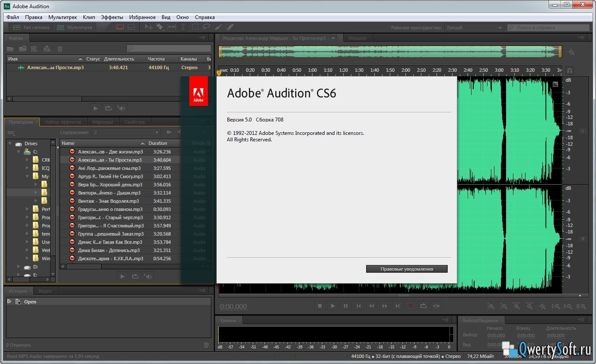Toggle auto-play speaker in Файлы panel

click(x=121, y=108)
